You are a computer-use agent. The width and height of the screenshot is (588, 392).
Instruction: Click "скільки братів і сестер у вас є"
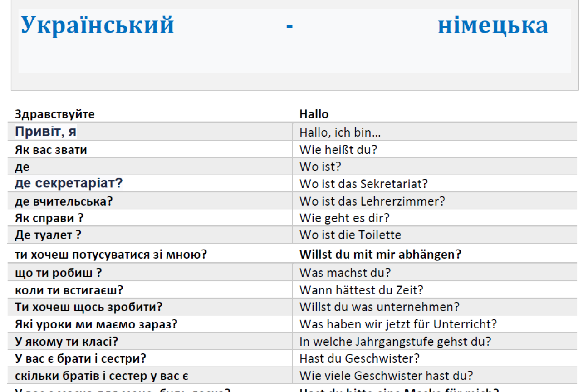tap(102, 376)
